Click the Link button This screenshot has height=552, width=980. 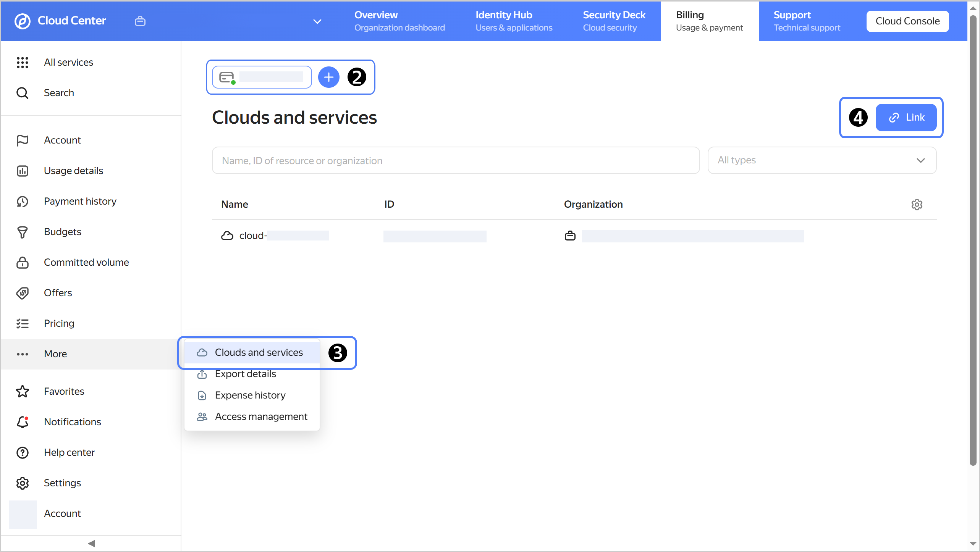coord(906,118)
